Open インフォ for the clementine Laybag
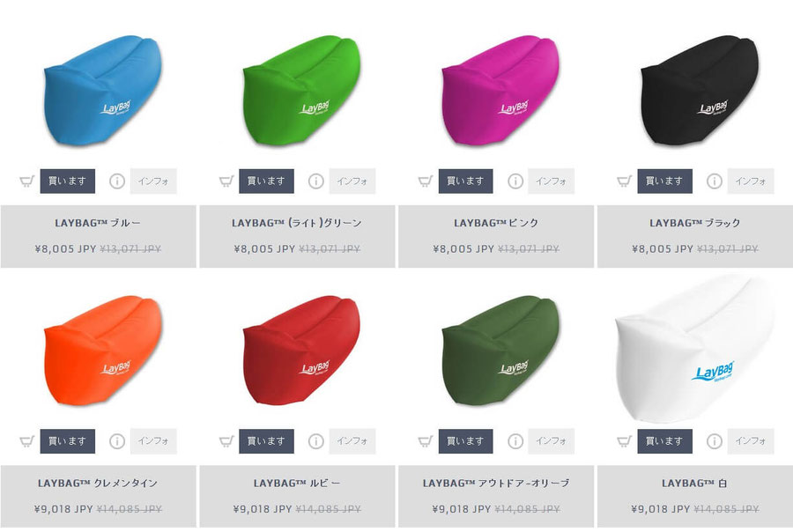The image size is (793, 532). click(x=153, y=441)
